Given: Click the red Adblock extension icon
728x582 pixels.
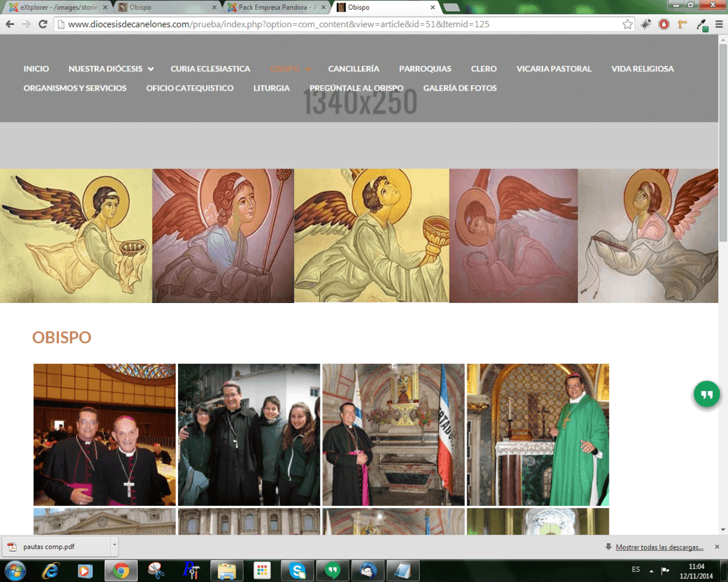Looking at the screenshot, I should point(664,24).
